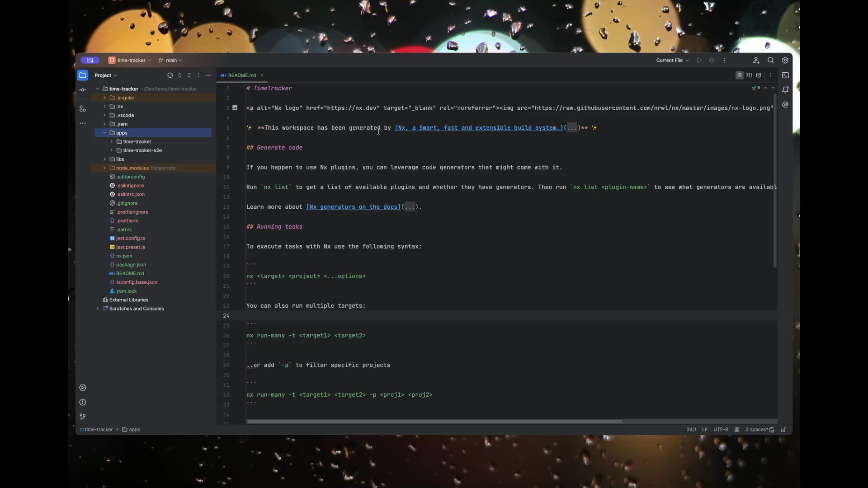The height and width of the screenshot is (488, 868).
Task: Click the vertical scrollbar of the editor
Action: pos(775,181)
